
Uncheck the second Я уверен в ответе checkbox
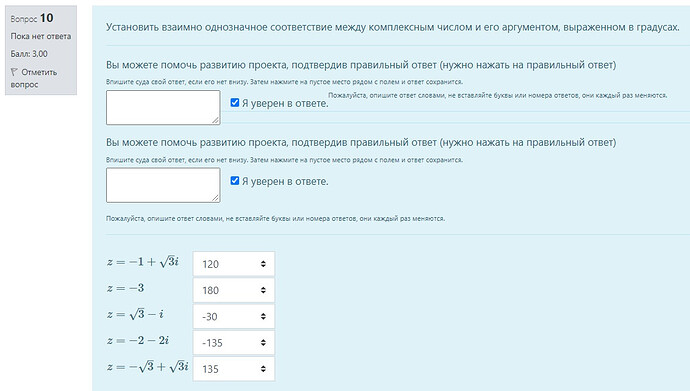point(235,180)
